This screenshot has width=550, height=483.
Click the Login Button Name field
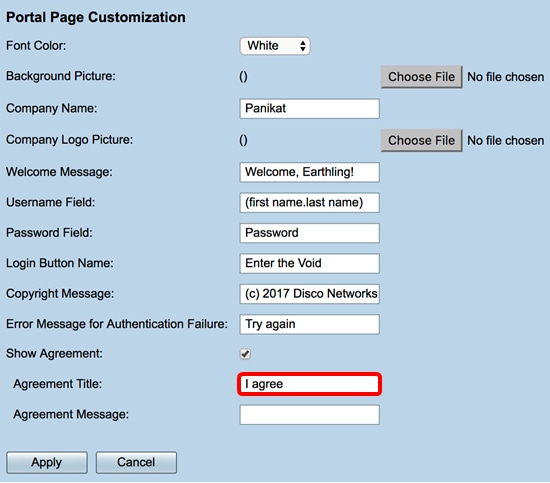tap(309, 263)
